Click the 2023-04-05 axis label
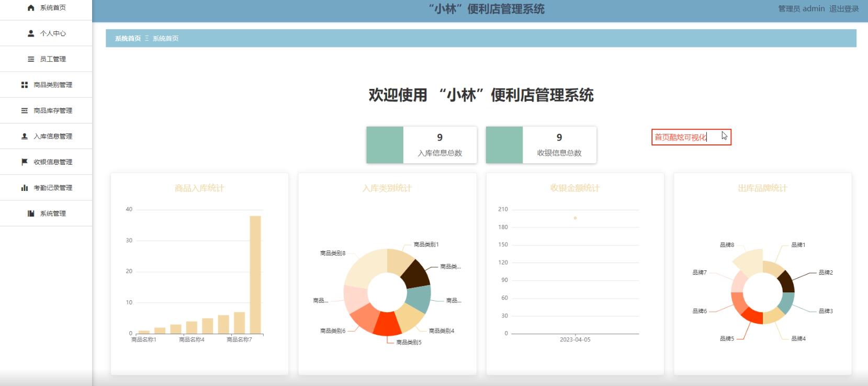The height and width of the screenshot is (386, 868). 575,340
